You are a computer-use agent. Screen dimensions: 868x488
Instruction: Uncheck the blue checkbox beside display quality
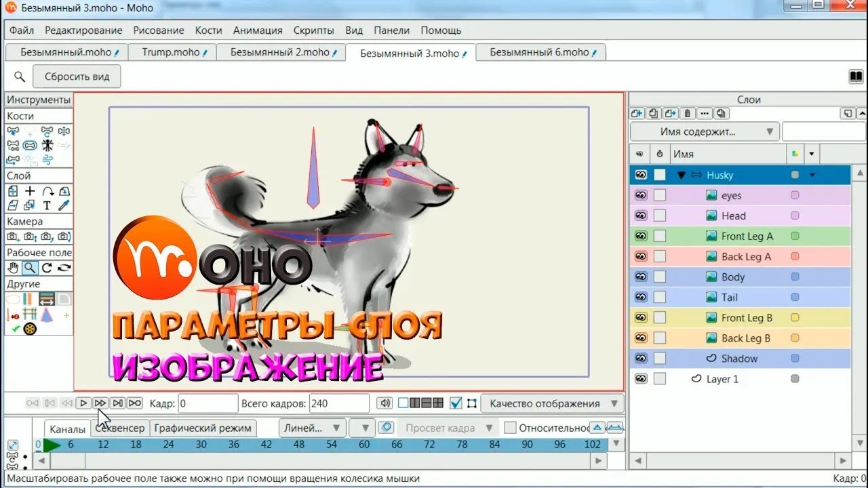pos(456,403)
